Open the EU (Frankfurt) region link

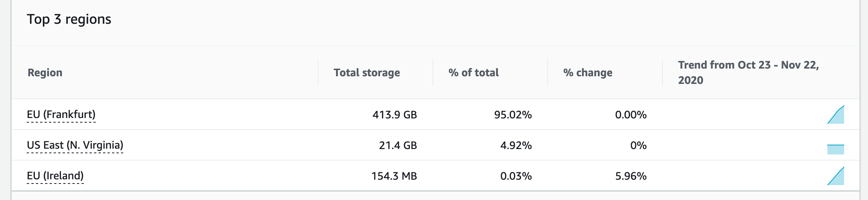coord(61,115)
